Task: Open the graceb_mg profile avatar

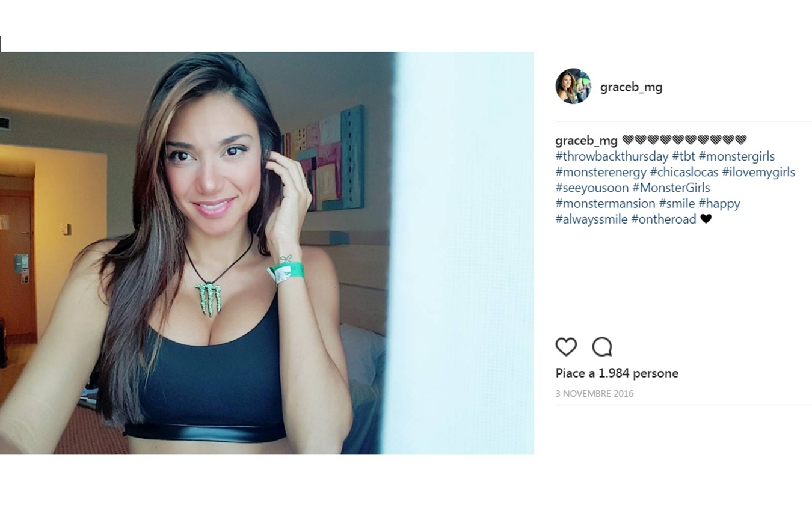Action: pos(573,86)
